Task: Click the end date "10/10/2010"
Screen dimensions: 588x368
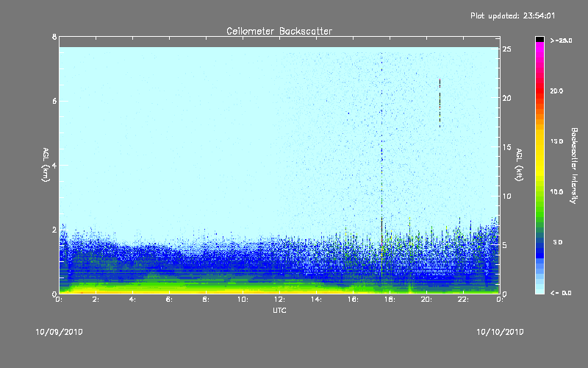Action: coord(500,332)
